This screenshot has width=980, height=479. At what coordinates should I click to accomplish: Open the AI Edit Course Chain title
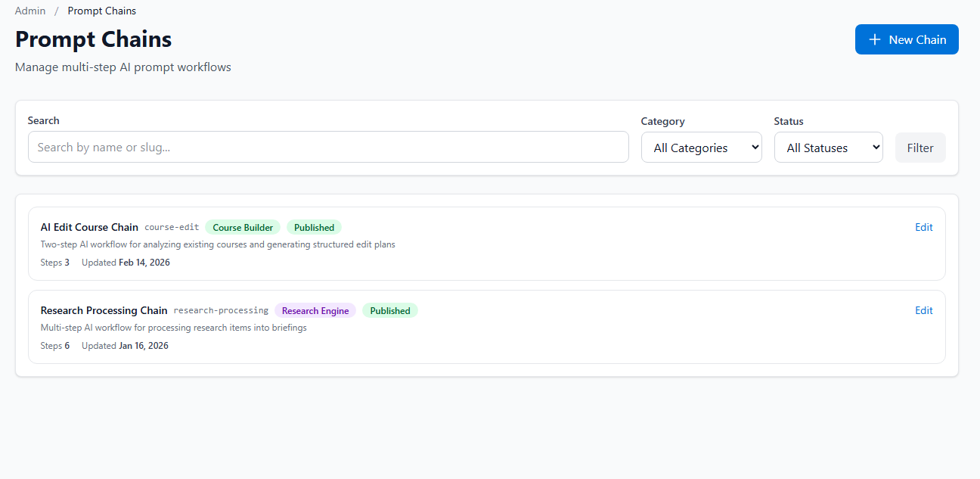(x=89, y=227)
